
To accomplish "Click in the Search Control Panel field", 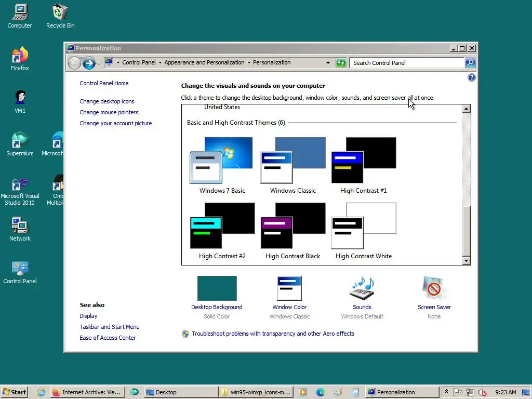I will click(407, 63).
